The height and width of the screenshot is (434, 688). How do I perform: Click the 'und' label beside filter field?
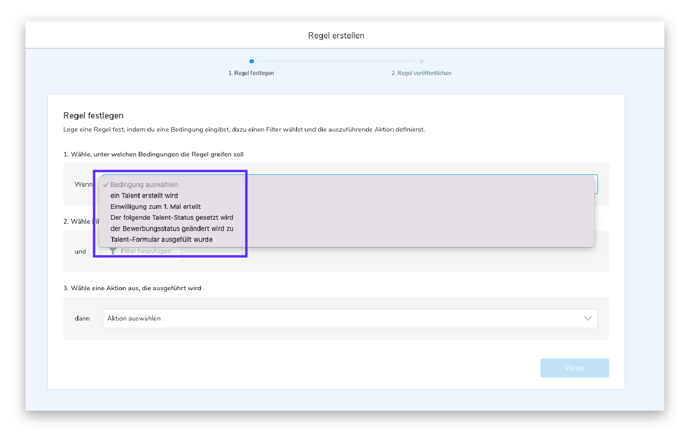click(80, 251)
